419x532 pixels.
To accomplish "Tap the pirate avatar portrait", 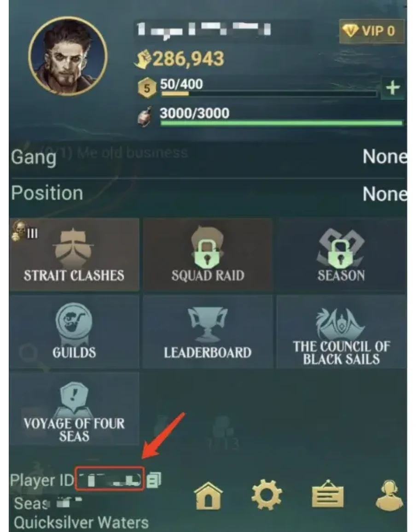I will point(68,56).
